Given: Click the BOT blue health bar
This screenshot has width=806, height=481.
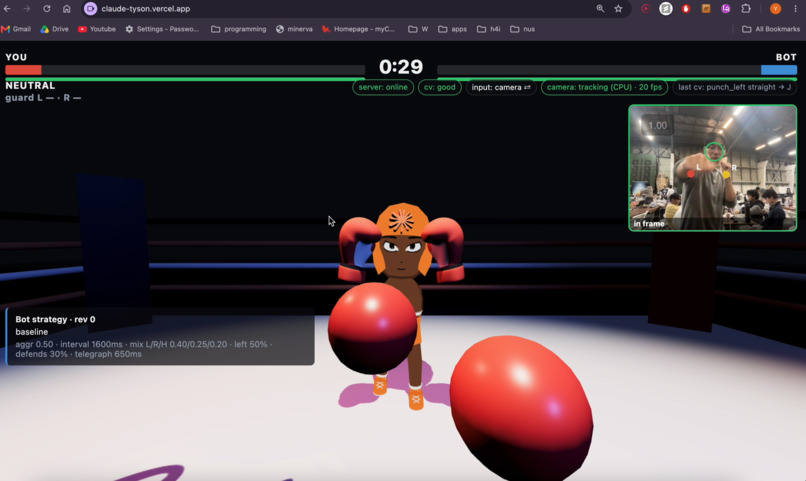Looking at the screenshot, I should pos(779,70).
